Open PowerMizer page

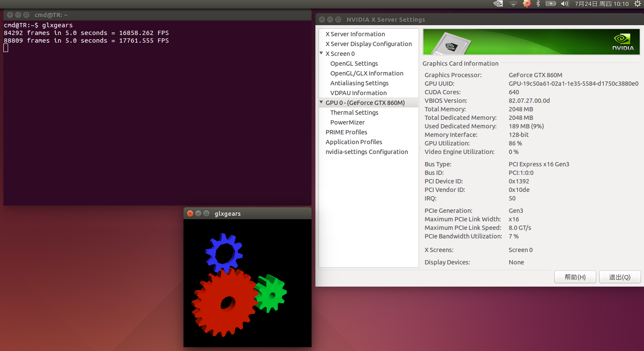347,122
